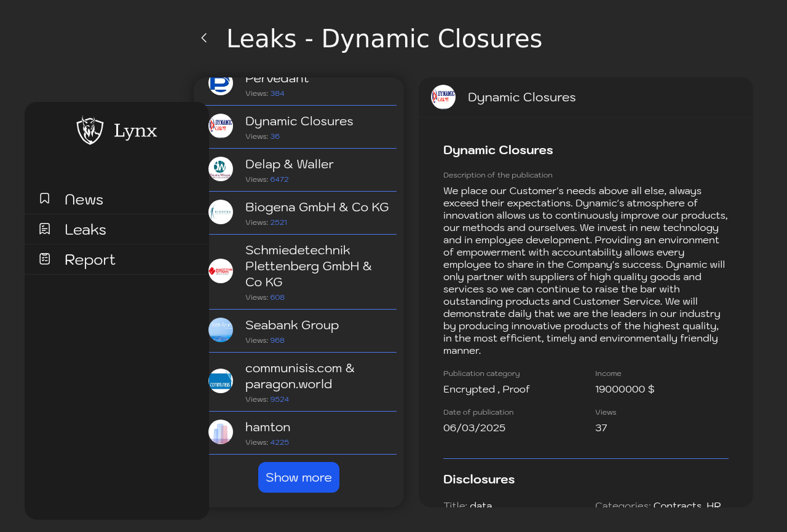
Task: Click the hamton logo thumbnail
Action: point(221,432)
